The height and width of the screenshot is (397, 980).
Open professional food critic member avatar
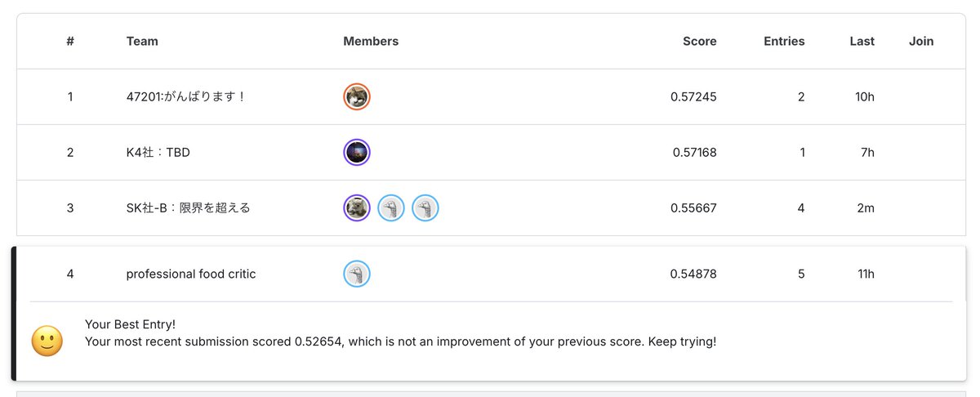point(357,274)
